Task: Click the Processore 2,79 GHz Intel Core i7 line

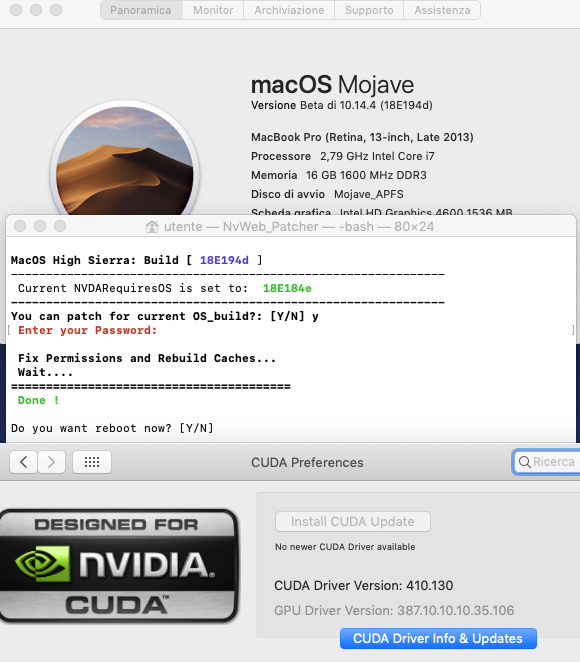Action: pos(343,156)
